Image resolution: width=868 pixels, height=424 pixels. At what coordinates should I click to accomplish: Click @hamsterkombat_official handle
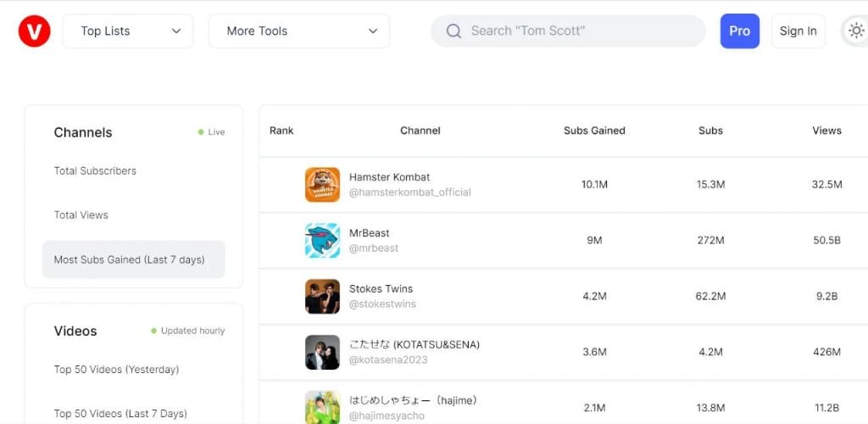410,192
